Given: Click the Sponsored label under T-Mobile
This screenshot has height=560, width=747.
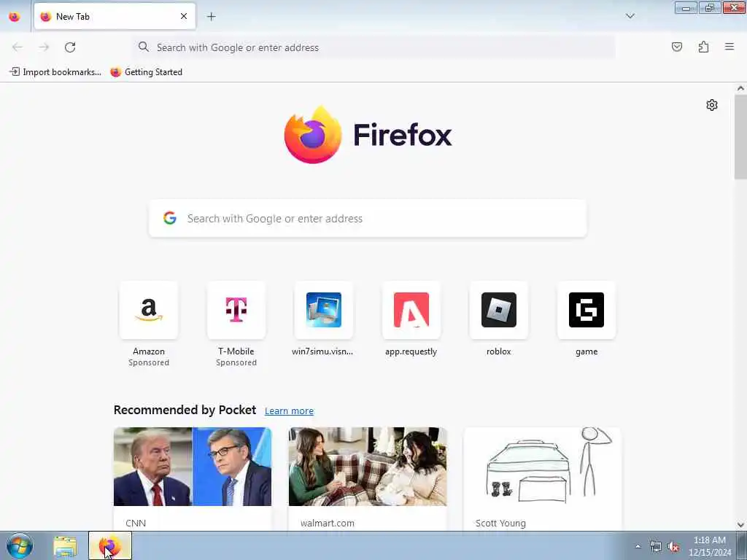Looking at the screenshot, I should click(x=236, y=363).
